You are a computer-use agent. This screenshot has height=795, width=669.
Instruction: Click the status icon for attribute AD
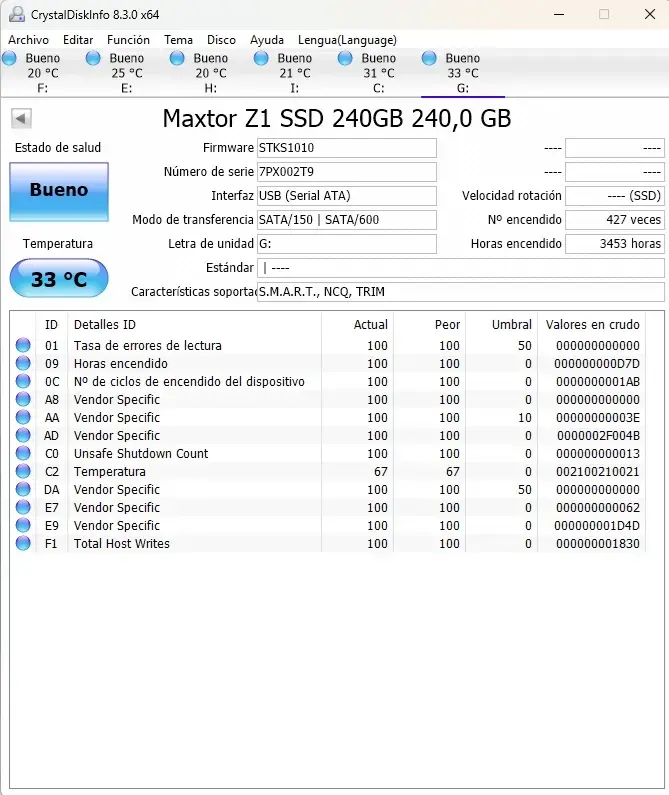pyautogui.click(x=23, y=436)
